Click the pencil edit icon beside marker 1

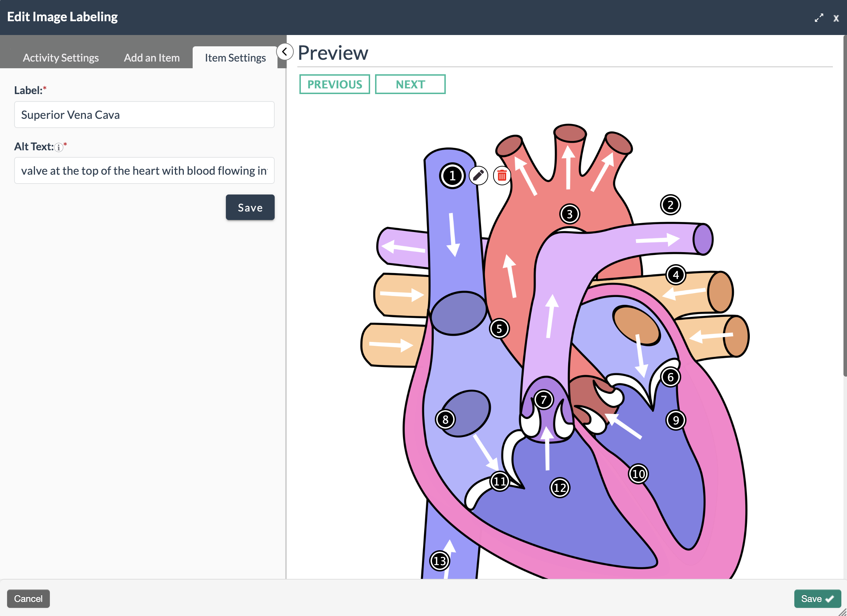(478, 176)
